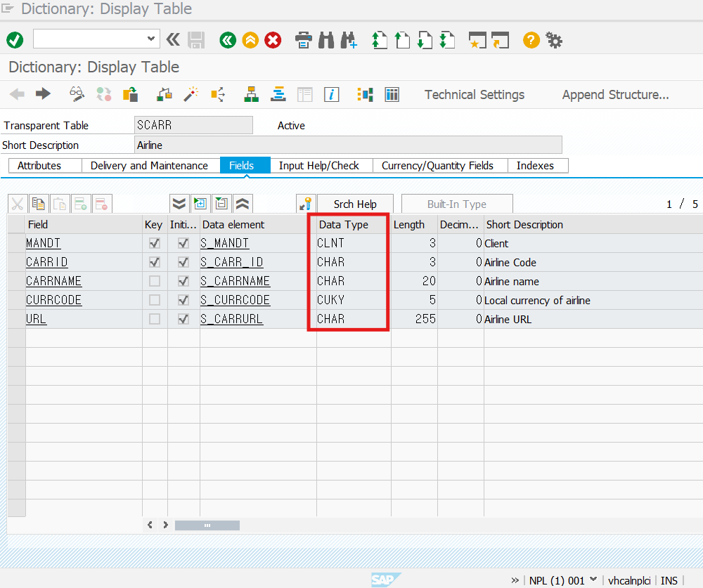The image size is (703, 588).
Task: Open Help via the yellow question mark icon
Action: [530, 40]
